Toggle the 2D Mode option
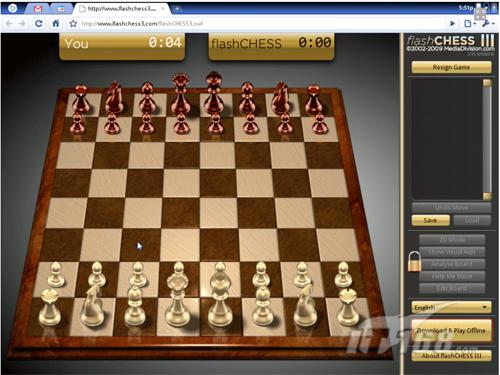500x375 pixels. (452, 240)
